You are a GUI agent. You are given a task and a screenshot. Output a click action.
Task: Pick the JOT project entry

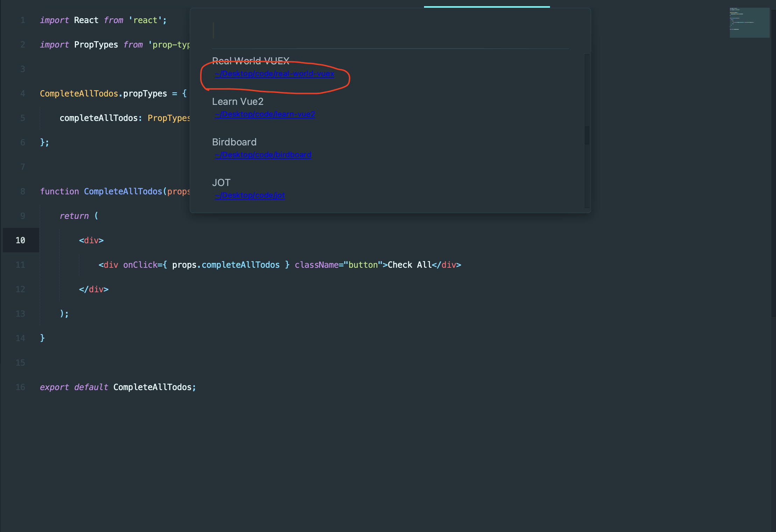point(221,183)
